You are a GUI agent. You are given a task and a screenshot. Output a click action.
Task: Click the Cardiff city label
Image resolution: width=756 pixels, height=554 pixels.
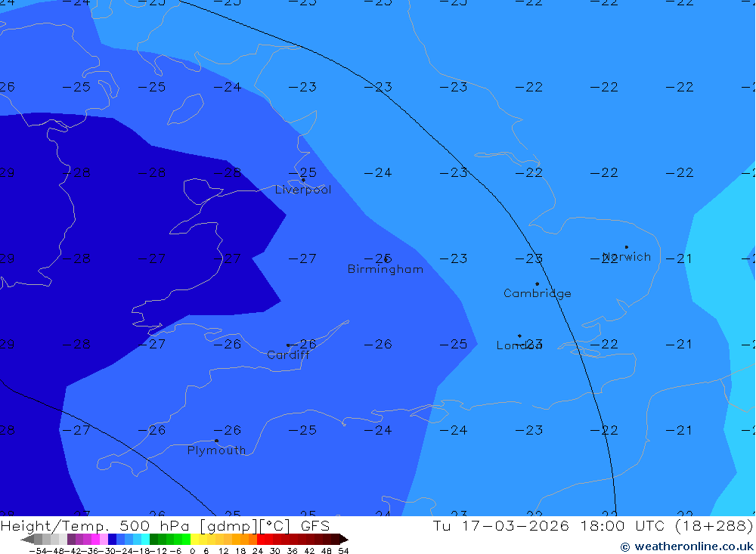288,355
